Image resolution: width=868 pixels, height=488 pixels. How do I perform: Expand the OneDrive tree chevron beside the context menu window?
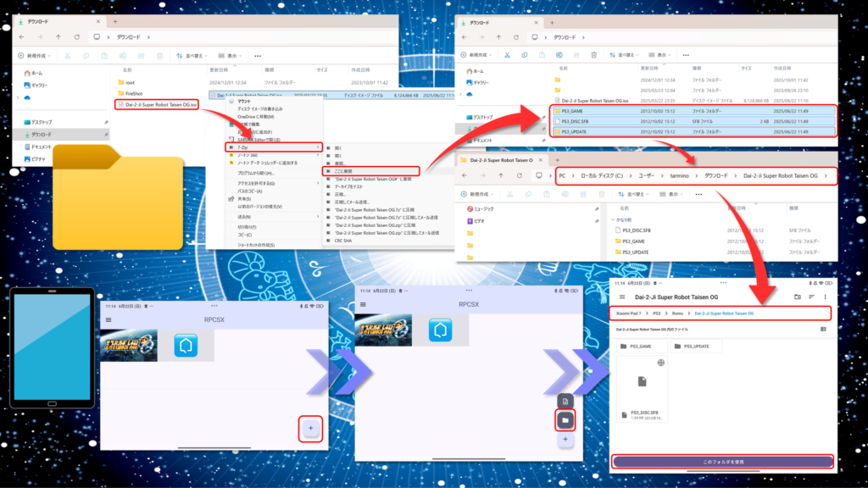pyautogui.click(x=19, y=98)
